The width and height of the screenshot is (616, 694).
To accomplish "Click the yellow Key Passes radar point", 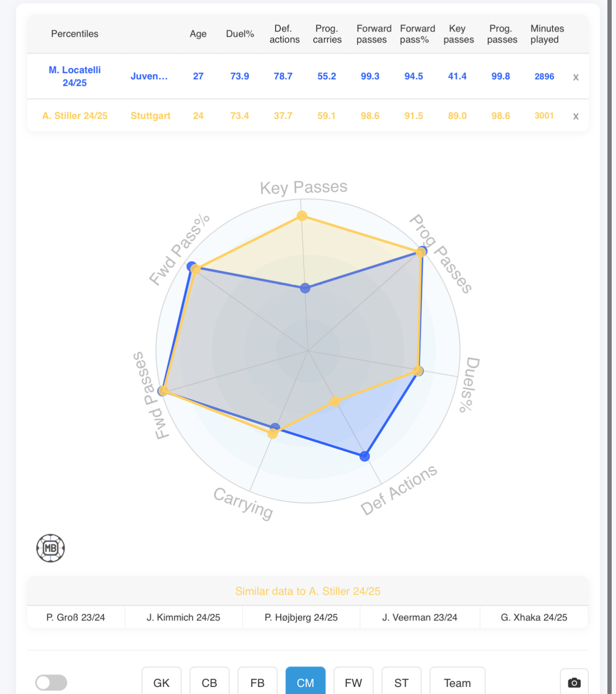I will tap(302, 216).
